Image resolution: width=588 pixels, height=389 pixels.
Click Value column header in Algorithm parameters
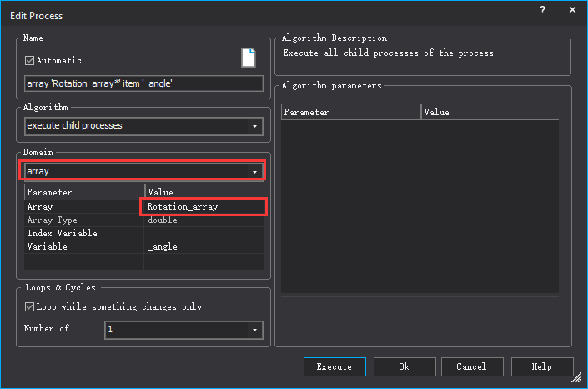[489, 112]
